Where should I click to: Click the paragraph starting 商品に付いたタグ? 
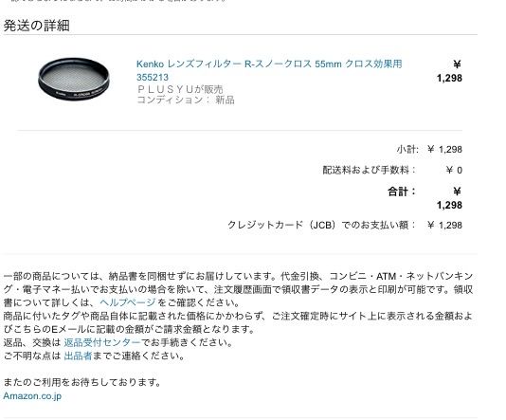[x=238, y=322]
